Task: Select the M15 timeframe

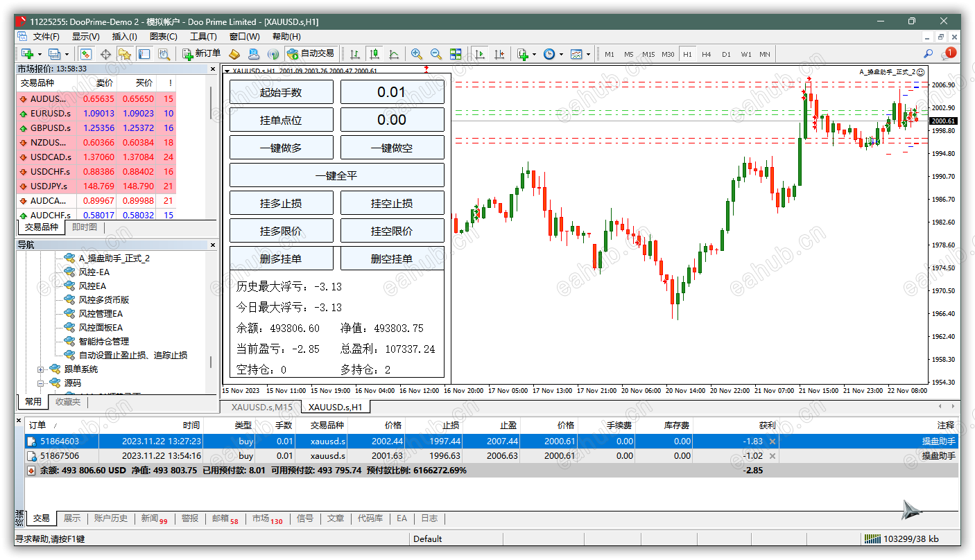Action: [x=648, y=54]
